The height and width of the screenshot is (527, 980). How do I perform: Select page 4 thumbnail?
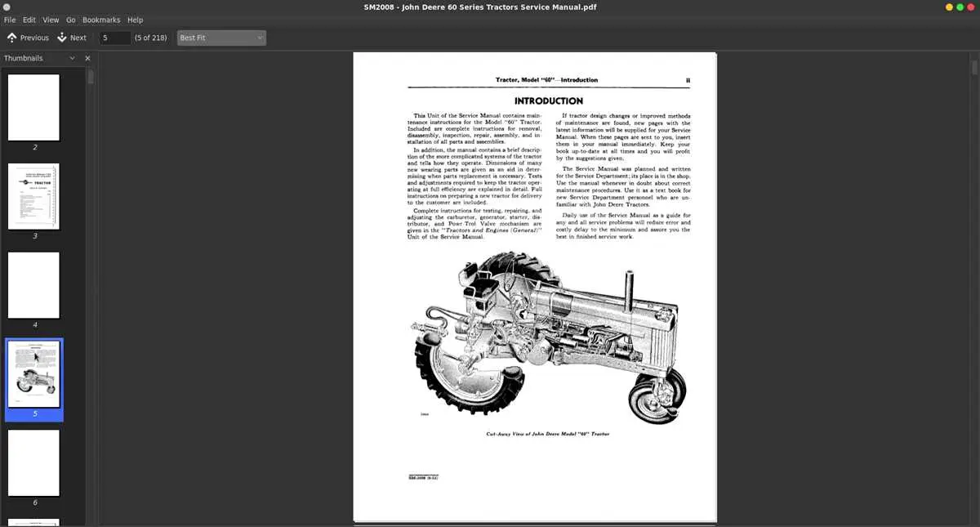[34, 285]
